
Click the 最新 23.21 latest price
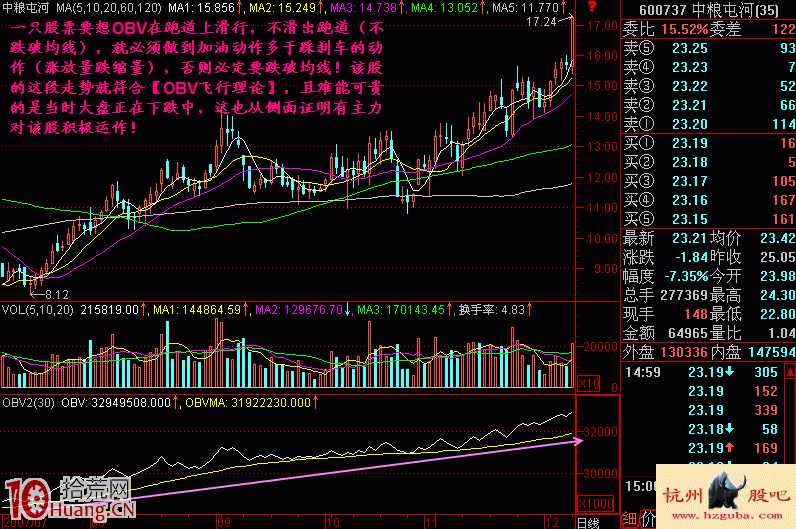coord(665,238)
